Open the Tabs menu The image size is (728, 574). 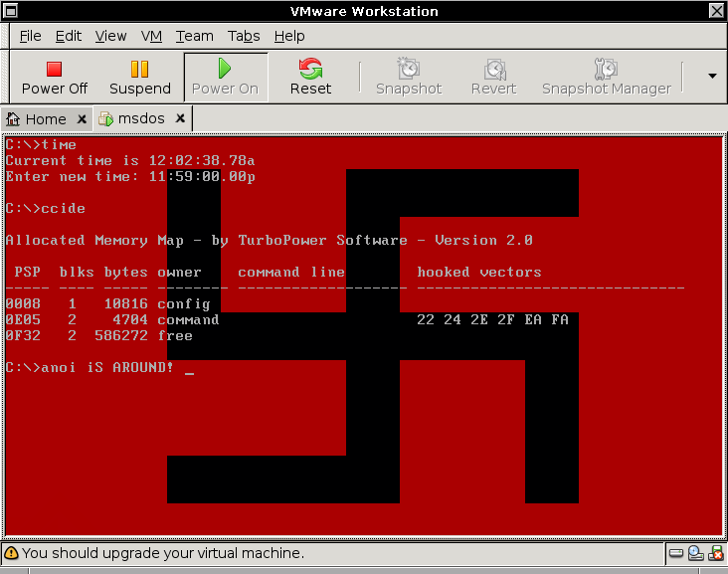click(244, 36)
